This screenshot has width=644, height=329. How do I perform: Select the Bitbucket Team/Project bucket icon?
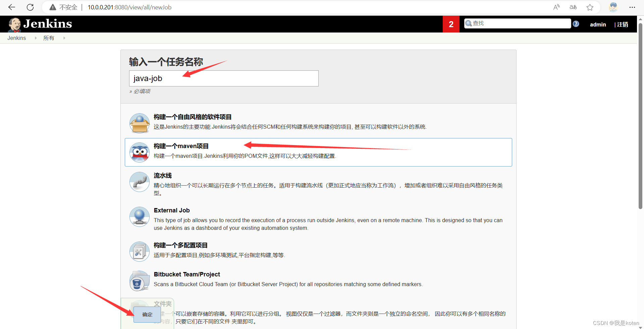click(140, 281)
